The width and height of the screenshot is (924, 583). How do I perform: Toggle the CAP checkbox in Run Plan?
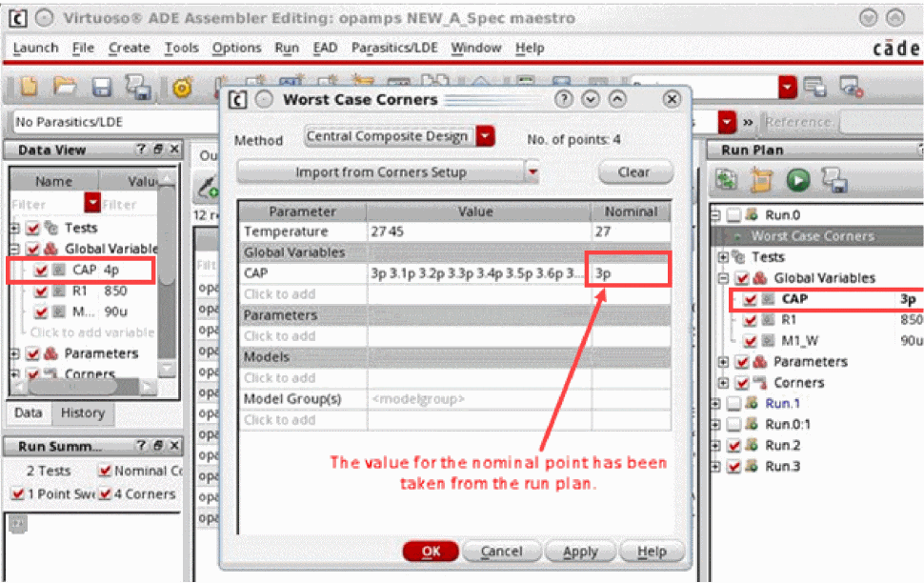(750, 299)
